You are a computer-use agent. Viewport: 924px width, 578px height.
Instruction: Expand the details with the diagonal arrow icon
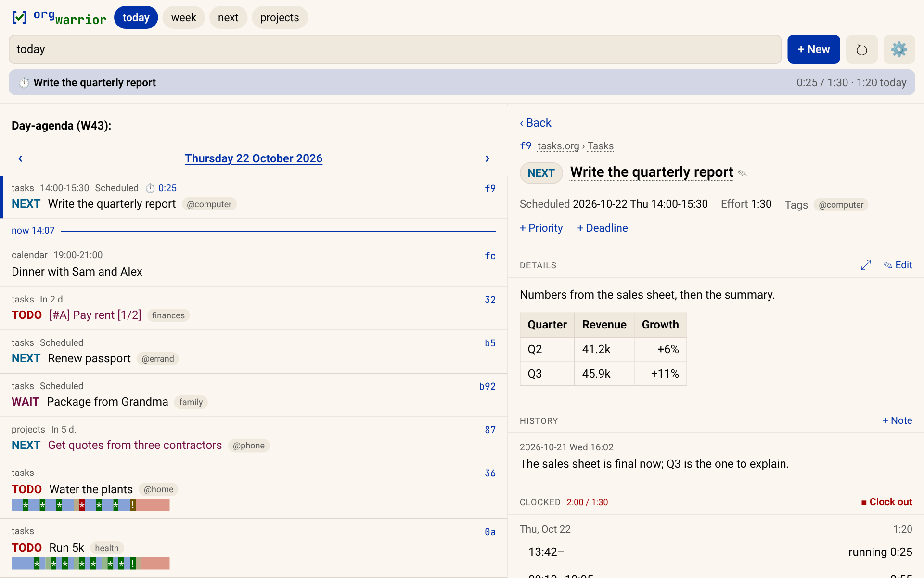(866, 265)
